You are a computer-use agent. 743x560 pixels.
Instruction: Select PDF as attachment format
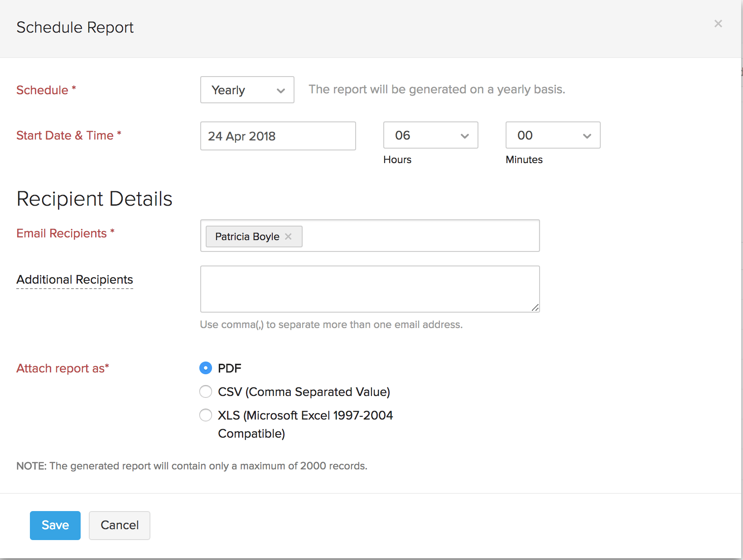tap(206, 368)
